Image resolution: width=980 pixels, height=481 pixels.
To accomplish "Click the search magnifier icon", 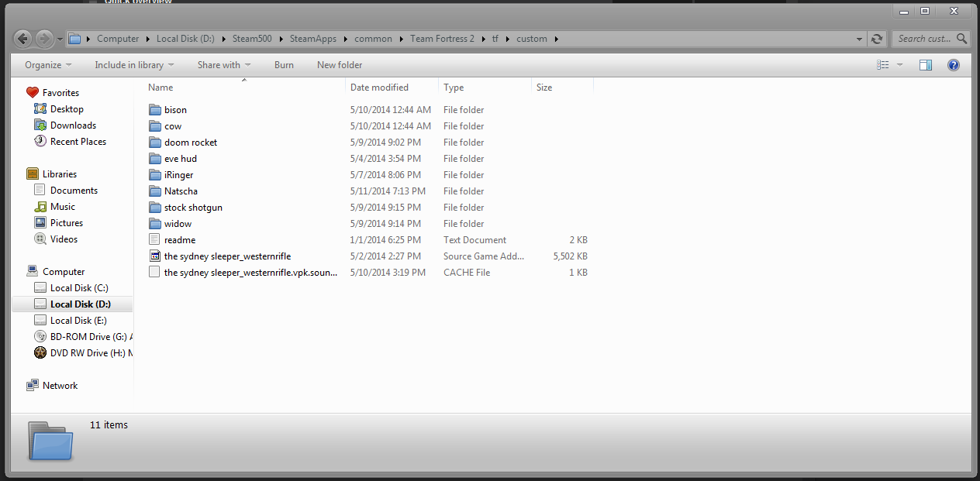I will tap(962, 39).
